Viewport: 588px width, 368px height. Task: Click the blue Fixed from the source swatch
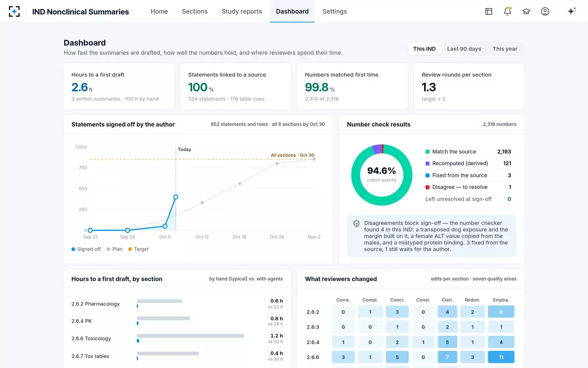[428, 175]
